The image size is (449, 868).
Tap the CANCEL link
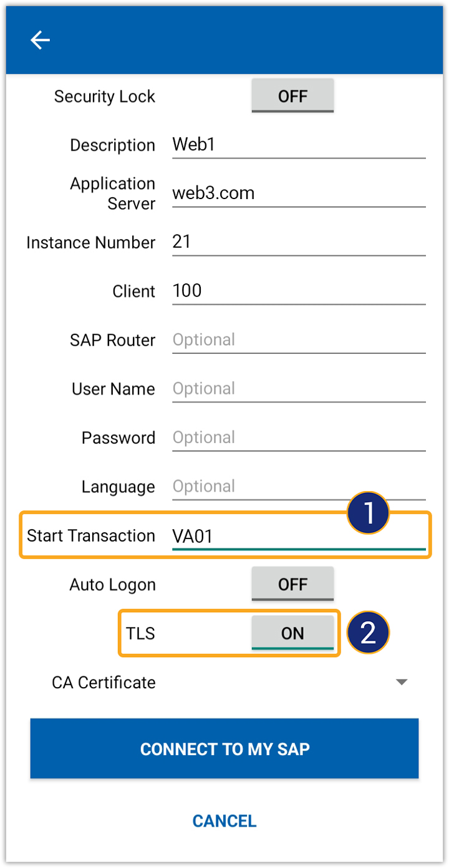click(x=224, y=821)
